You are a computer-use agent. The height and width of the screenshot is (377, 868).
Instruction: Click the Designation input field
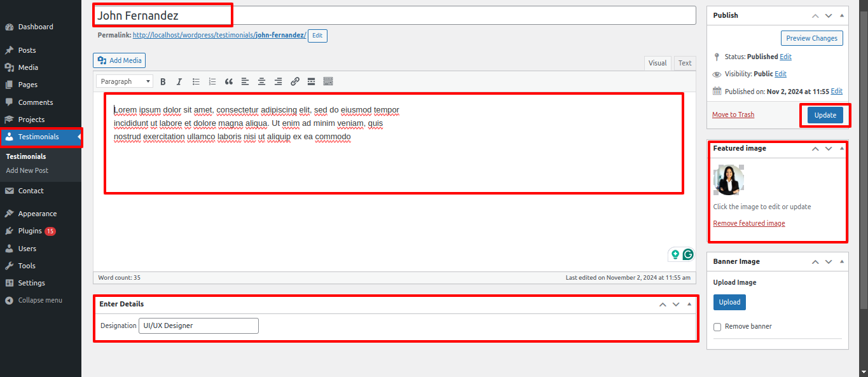point(198,326)
